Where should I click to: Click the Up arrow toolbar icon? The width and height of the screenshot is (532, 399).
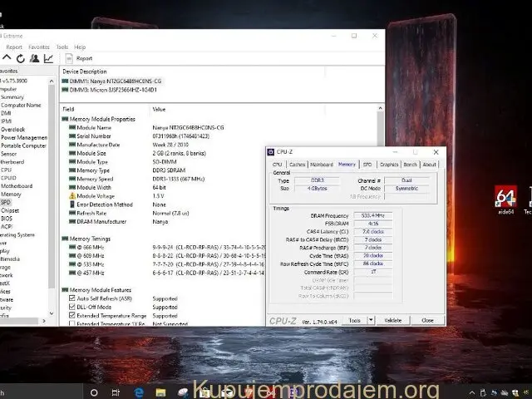(7, 58)
